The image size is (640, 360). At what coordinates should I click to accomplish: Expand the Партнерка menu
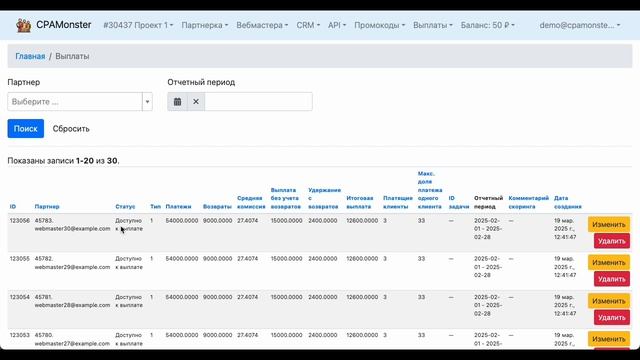coord(204,25)
